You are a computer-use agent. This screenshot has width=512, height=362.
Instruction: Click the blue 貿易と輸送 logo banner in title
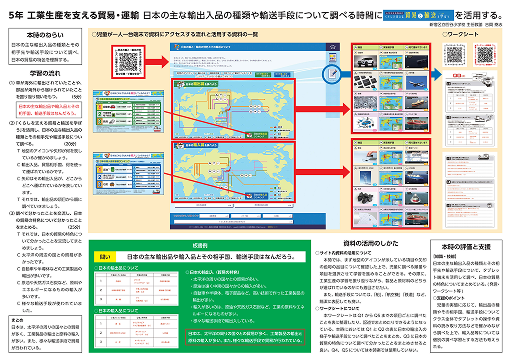(x=418, y=15)
